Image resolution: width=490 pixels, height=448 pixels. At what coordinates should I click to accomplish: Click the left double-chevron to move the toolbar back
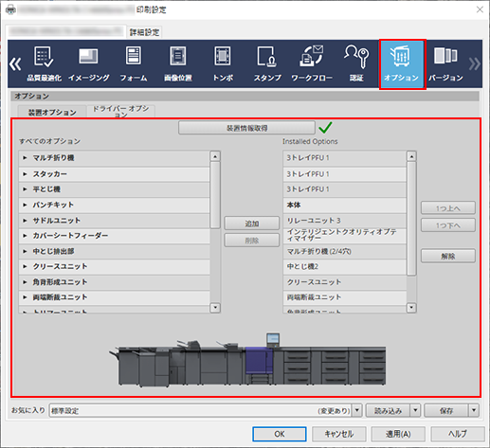(15, 63)
